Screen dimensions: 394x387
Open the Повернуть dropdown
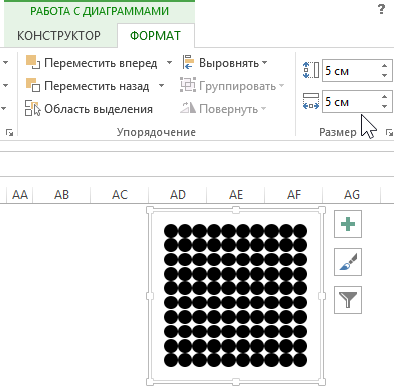pyautogui.click(x=223, y=109)
